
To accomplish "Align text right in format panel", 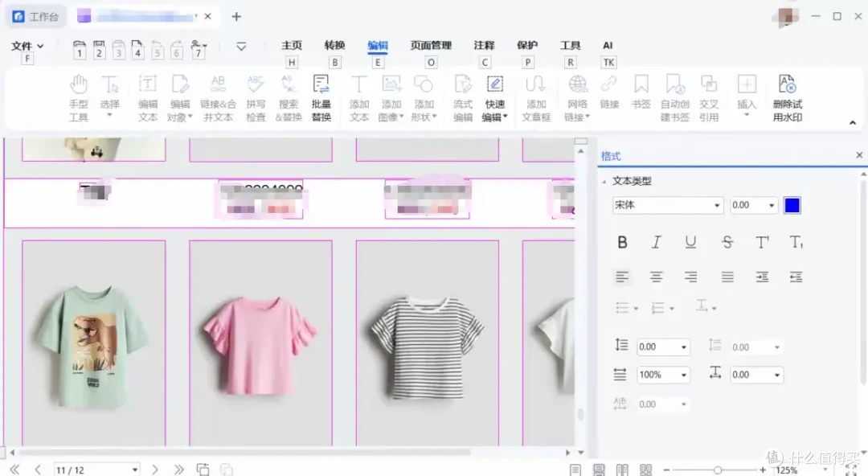I will tap(690, 277).
